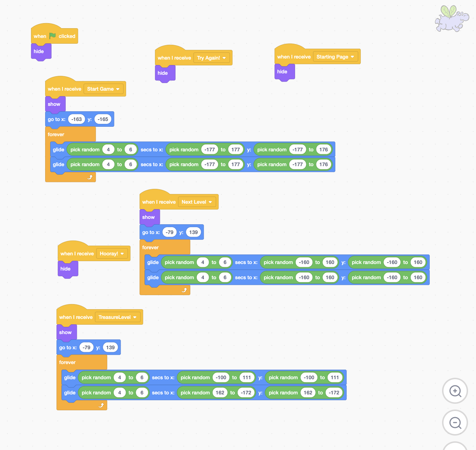Select the -165 y value field

pyautogui.click(x=103, y=119)
